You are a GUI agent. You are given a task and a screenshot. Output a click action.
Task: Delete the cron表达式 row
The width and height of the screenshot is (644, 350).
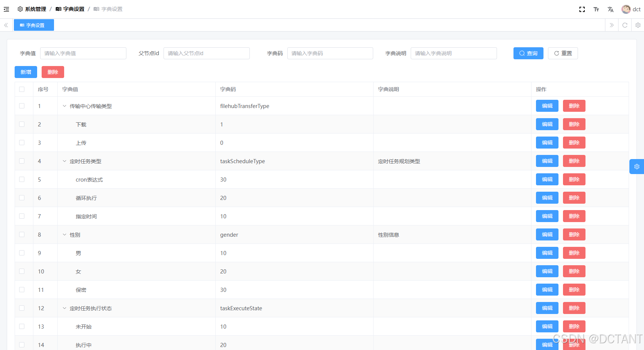point(574,179)
